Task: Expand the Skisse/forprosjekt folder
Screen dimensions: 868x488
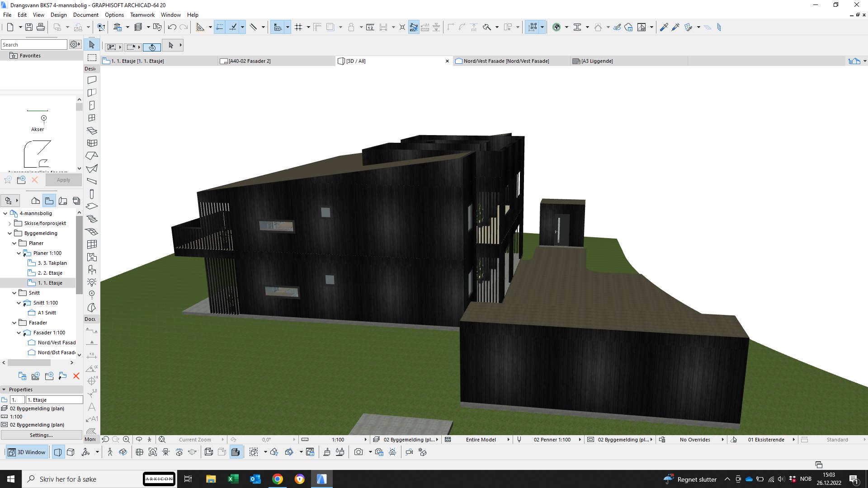Action: (x=9, y=223)
